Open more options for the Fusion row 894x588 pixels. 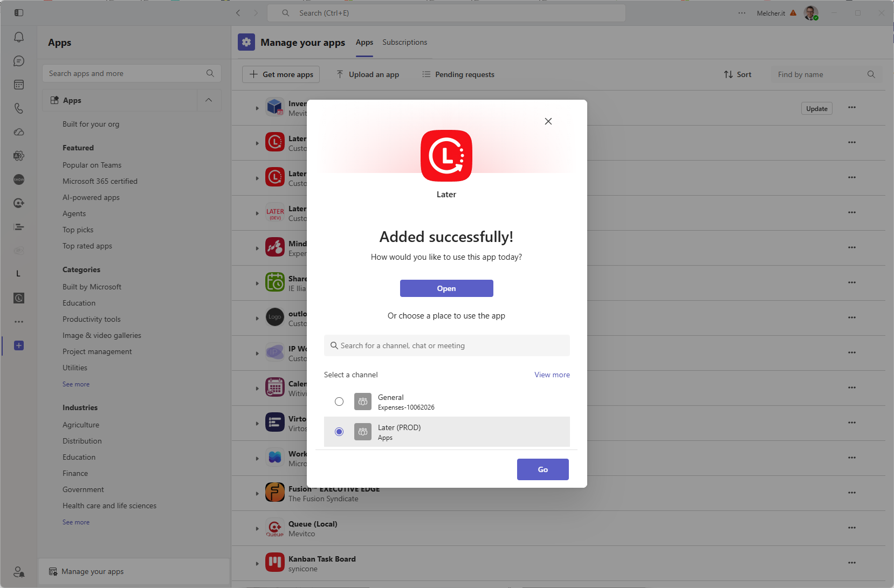[x=852, y=493]
